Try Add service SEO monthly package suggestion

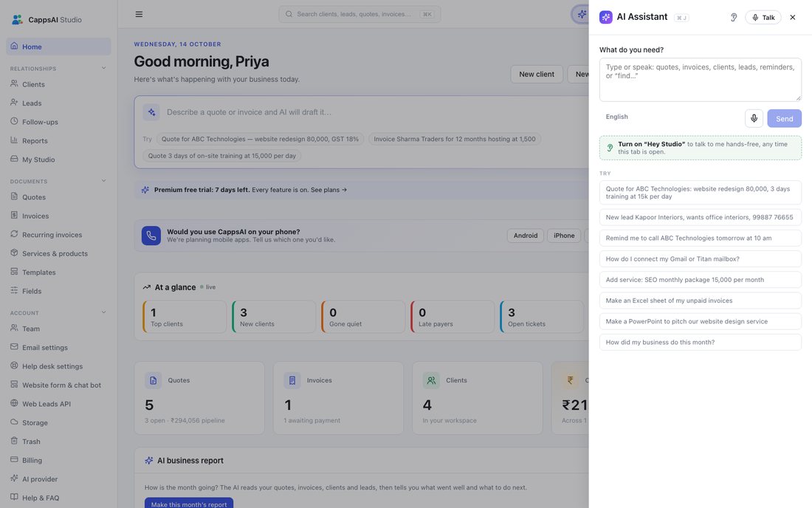pyautogui.click(x=700, y=280)
